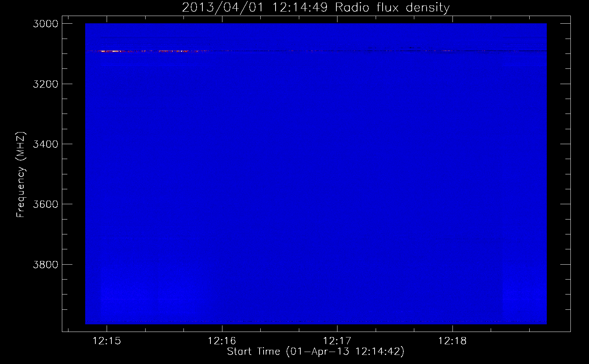
Task: Click the 3800 frequency tick label
Action: (46, 265)
